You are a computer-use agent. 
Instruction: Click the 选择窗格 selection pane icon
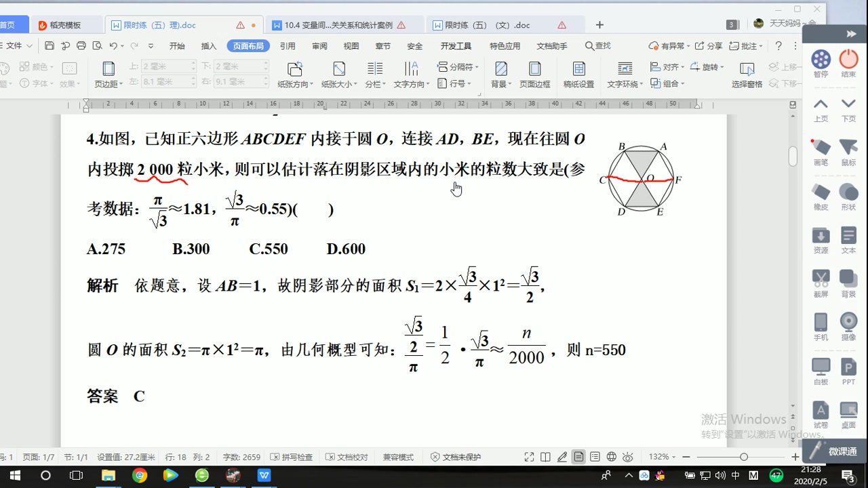coord(747,75)
